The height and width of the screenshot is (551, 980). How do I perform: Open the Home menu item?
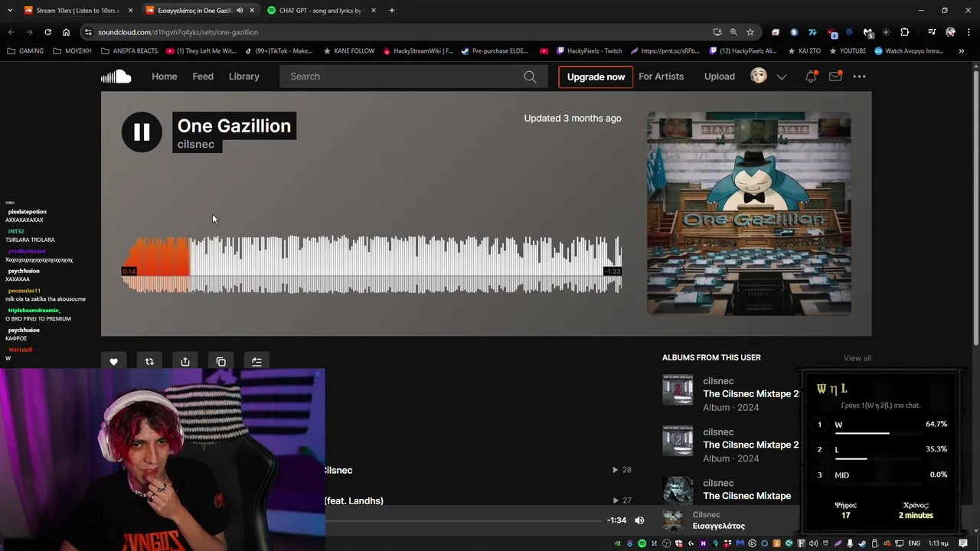point(164,77)
